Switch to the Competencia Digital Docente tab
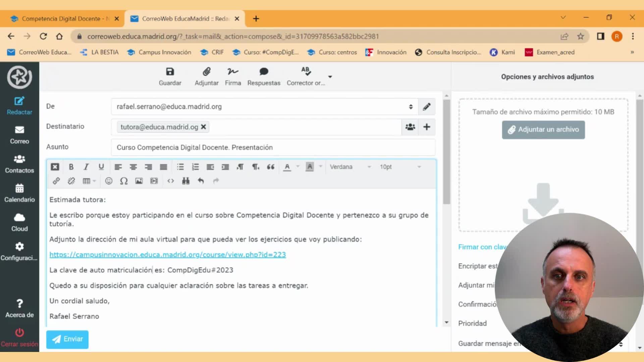The width and height of the screenshot is (644, 362). (x=62, y=19)
